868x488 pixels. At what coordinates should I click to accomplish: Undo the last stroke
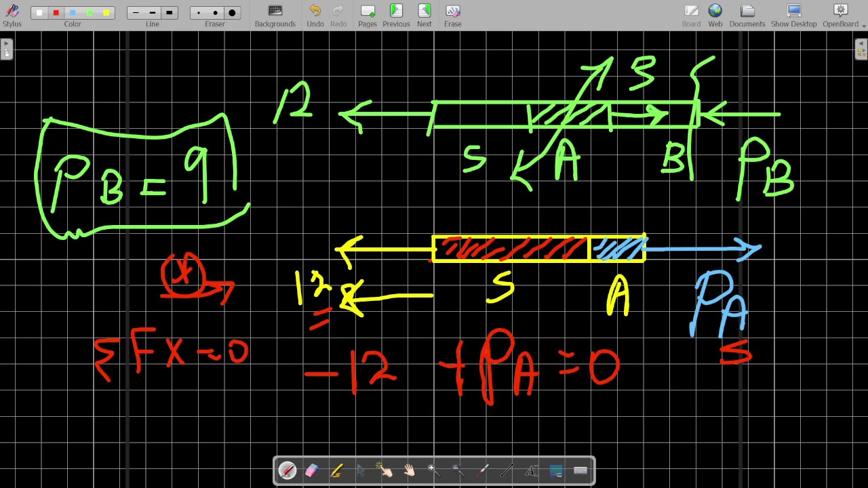point(315,16)
